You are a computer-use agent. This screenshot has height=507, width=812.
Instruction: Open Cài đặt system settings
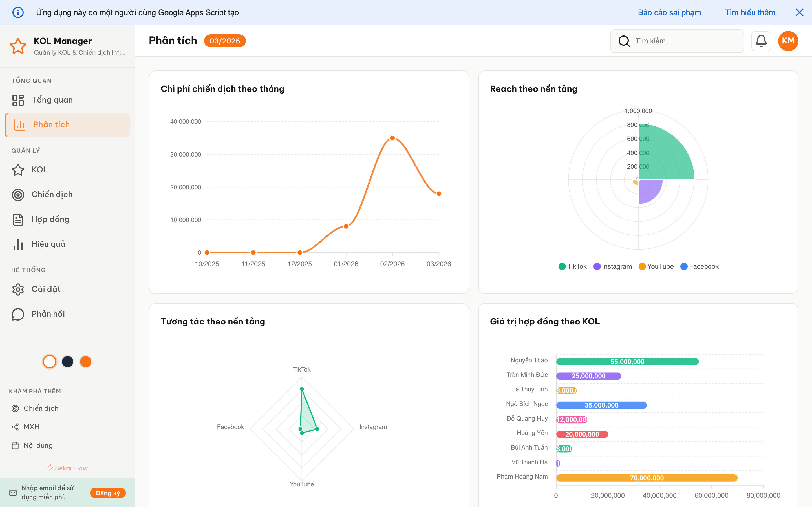[46, 289]
